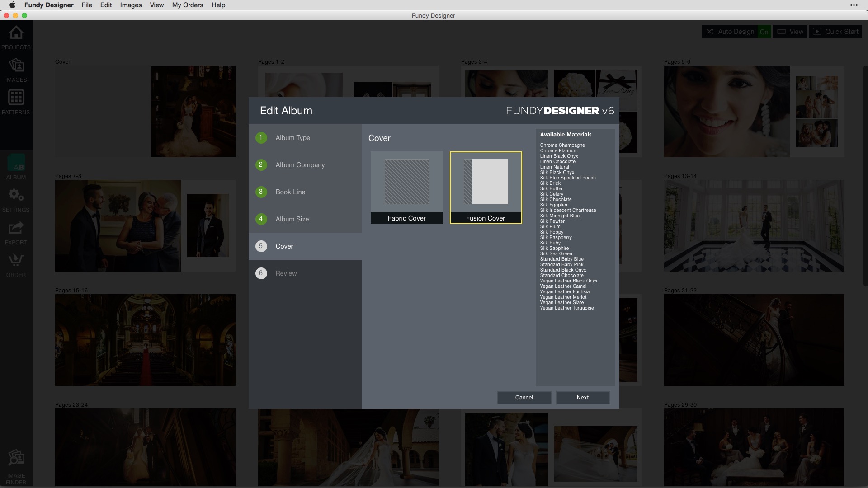Viewport: 868px width, 488px height.
Task: Open the Apple menu
Action: [12, 5]
